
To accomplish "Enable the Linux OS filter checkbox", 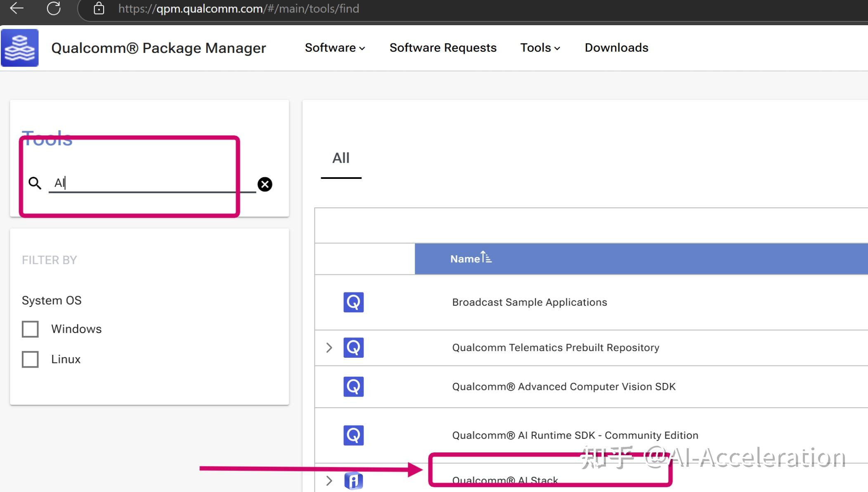I will point(30,359).
